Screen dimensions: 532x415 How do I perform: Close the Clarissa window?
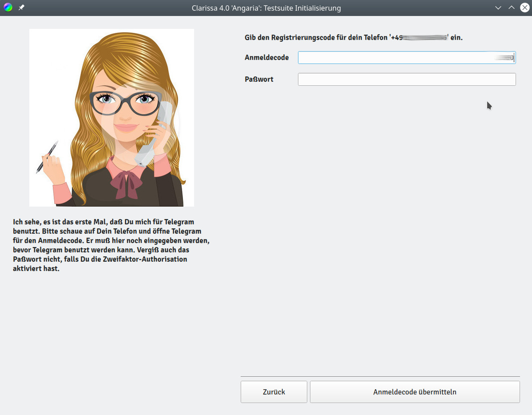click(x=524, y=8)
